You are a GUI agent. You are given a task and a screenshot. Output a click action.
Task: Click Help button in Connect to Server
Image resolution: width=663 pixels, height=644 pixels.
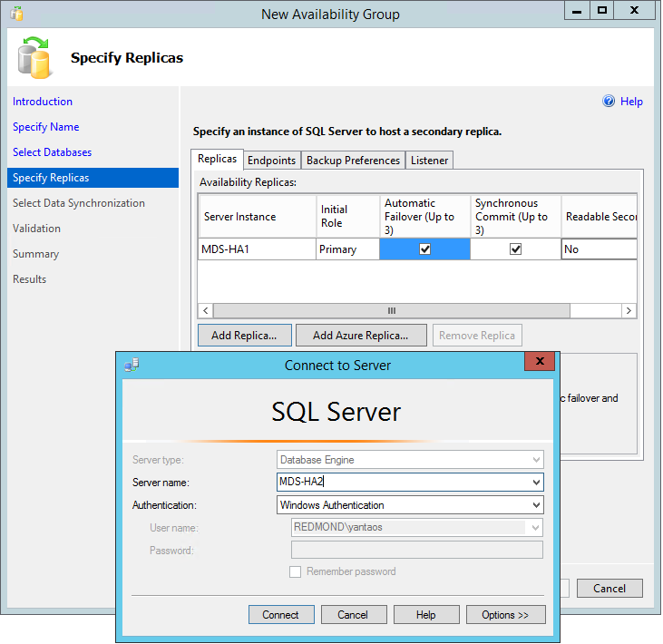pyautogui.click(x=426, y=614)
